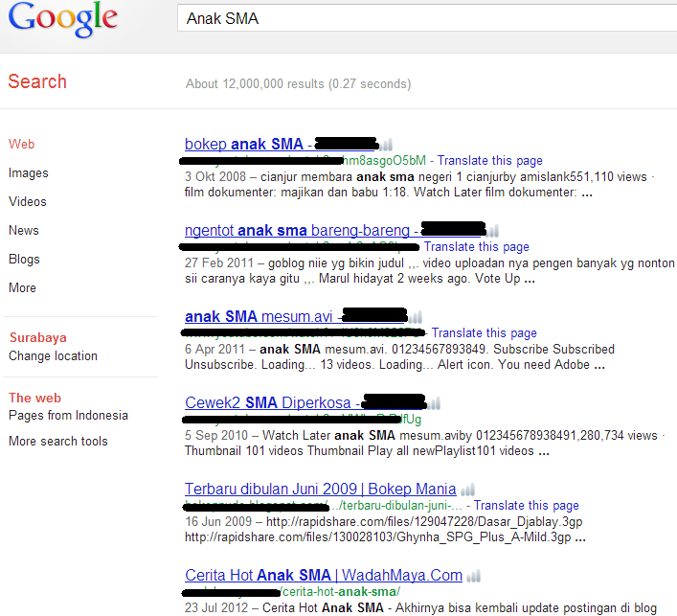677x616 pixels.
Task: Click the Search heading in the sidebar
Action: coord(37,81)
